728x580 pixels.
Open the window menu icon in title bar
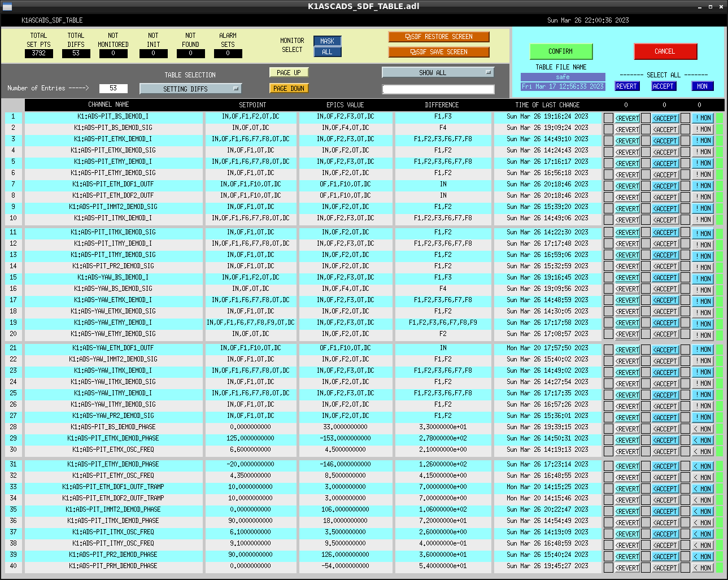tap(7, 7)
